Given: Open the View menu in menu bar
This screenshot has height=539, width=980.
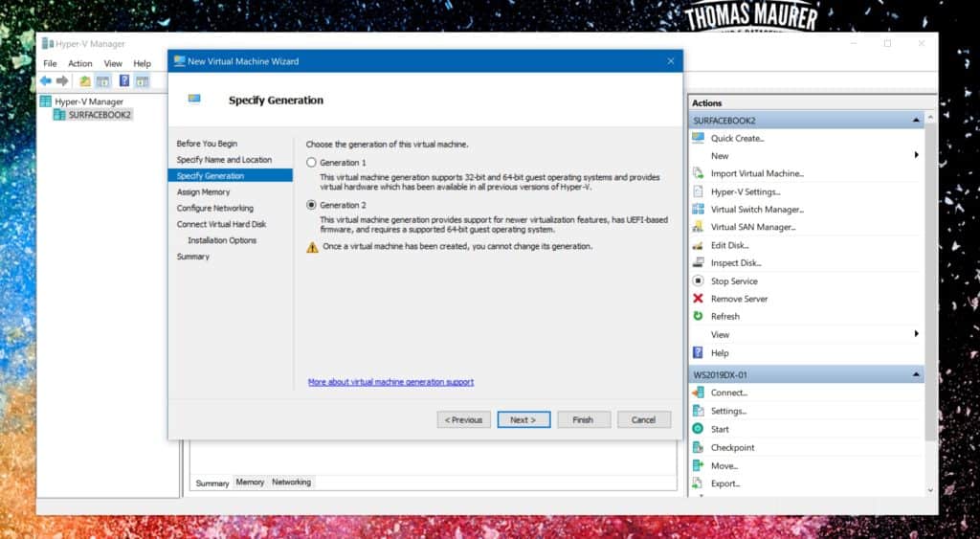Looking at the screenshot, I should [113, 63].
